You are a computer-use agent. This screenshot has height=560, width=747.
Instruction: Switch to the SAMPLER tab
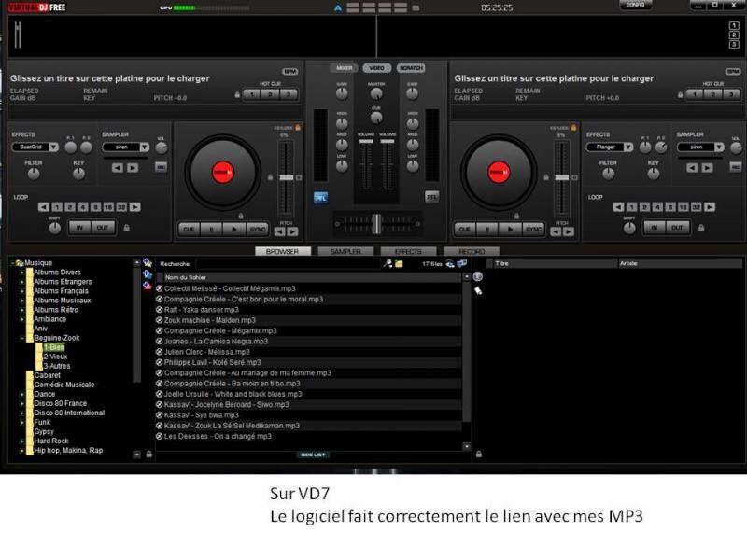click(345, 251)
